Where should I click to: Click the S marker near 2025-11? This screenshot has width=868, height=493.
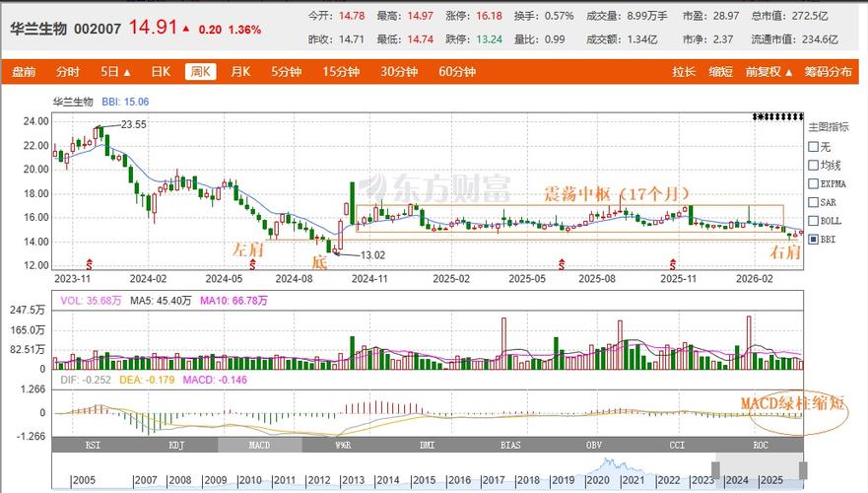pyautogui.click(x=673, y=264)
